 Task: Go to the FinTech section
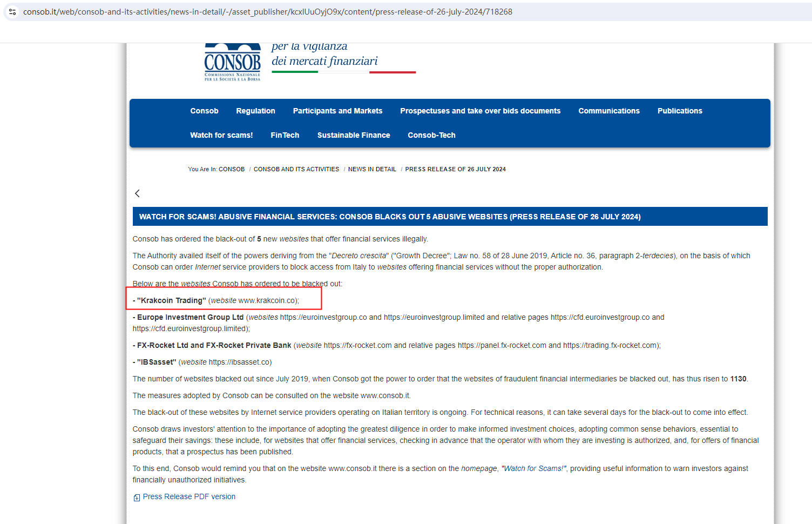pos(285,135)
